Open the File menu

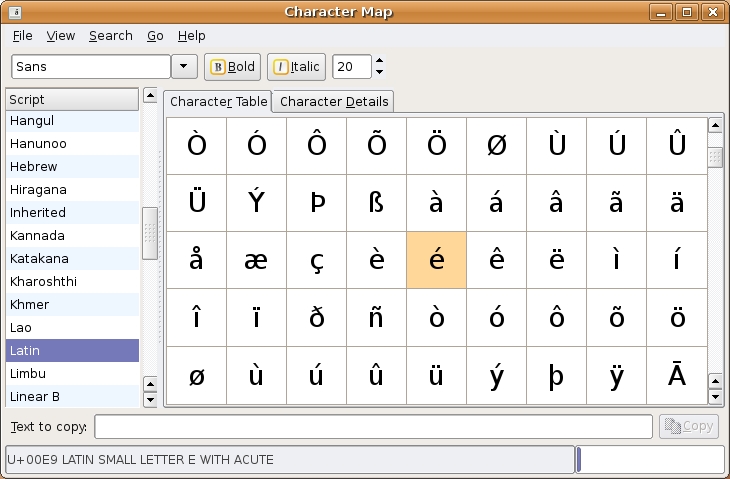(x=22, y=35)
